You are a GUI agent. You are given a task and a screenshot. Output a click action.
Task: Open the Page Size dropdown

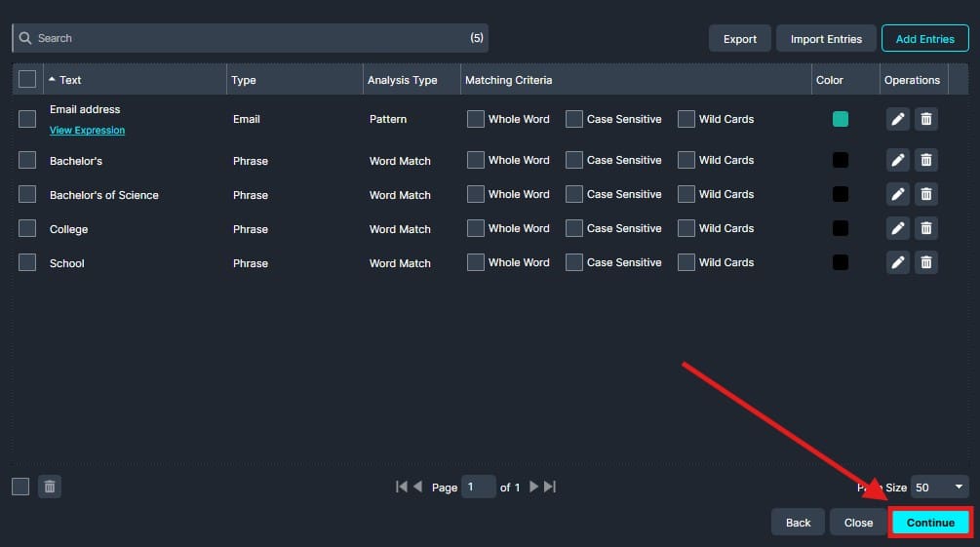coord(939,487)
